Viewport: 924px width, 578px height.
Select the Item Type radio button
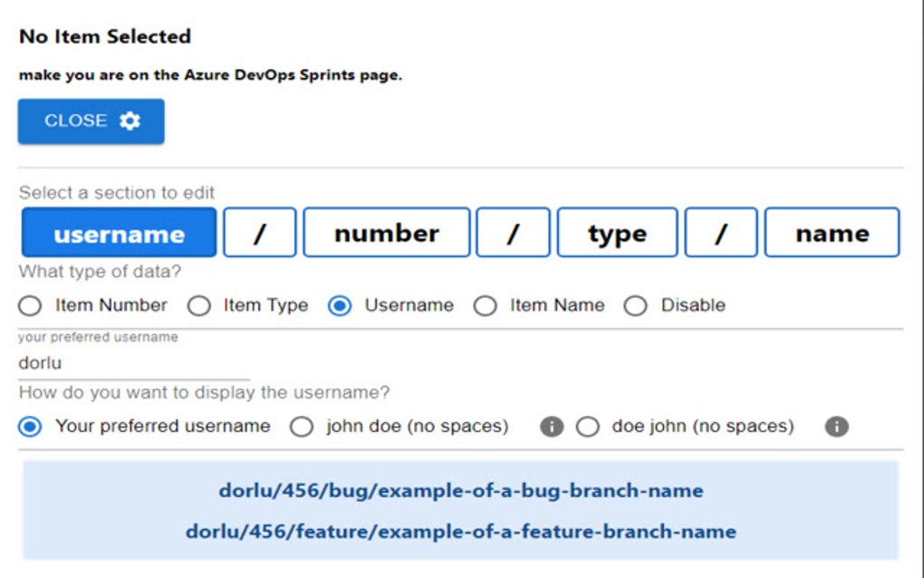[199, 305]
